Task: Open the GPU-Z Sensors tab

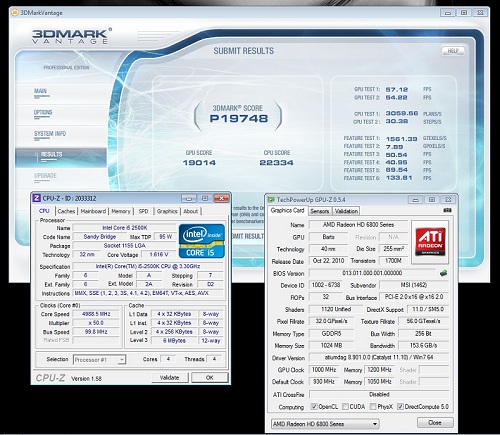Action: pos(320,211)
